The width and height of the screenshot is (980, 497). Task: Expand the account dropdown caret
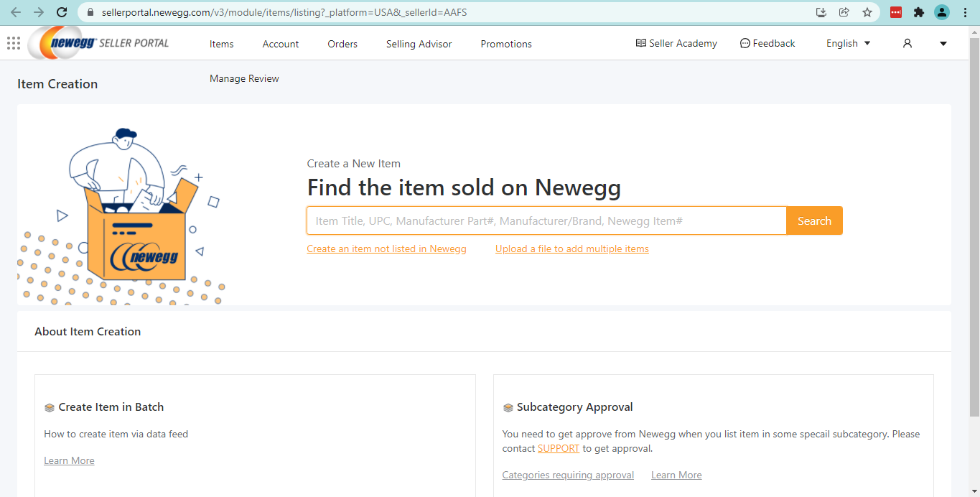point(943,44)
